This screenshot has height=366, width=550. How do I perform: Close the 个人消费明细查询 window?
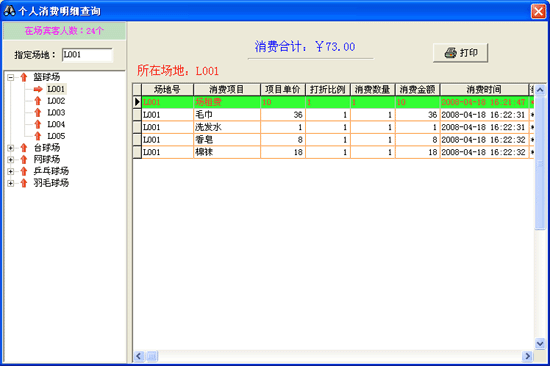click(x=538, y=11)
